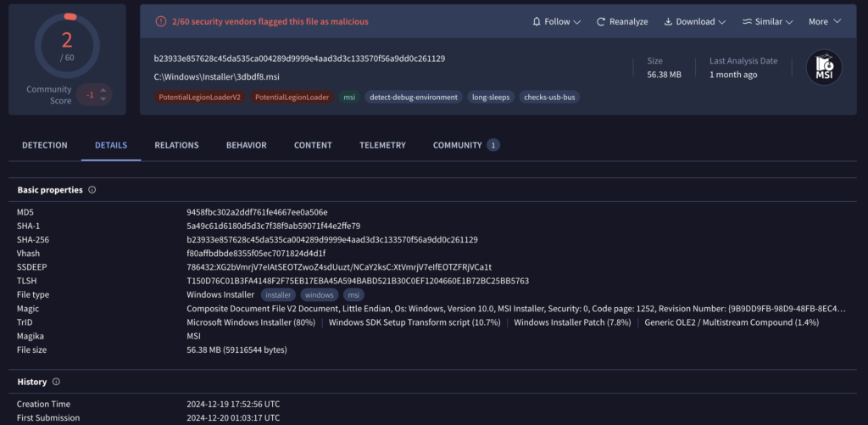Click the Community tab count badge
This screenshot has height=425, width=868.
(x=493, y=145)
